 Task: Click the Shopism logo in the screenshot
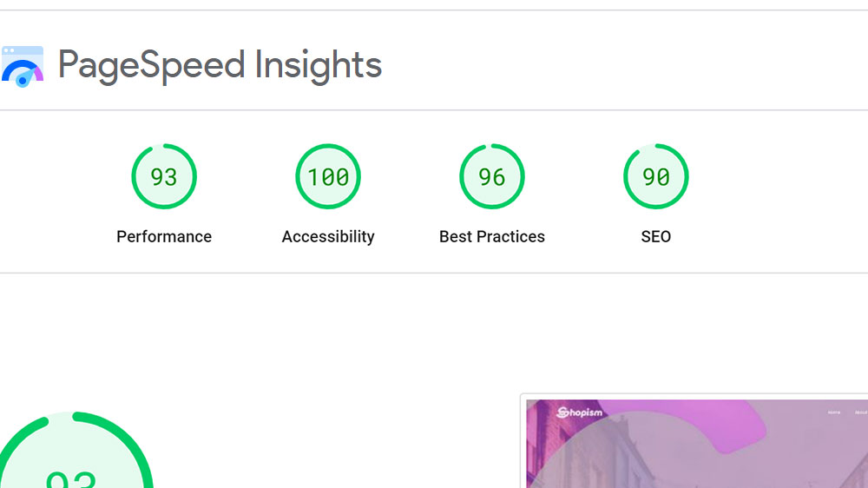pos(579,412)
